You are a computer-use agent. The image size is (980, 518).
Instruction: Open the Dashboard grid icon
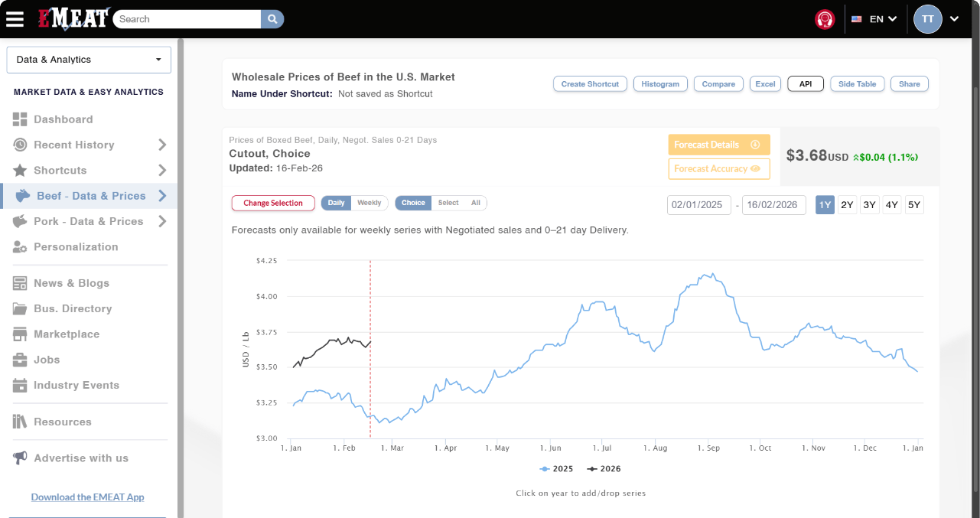click(20, 119)
